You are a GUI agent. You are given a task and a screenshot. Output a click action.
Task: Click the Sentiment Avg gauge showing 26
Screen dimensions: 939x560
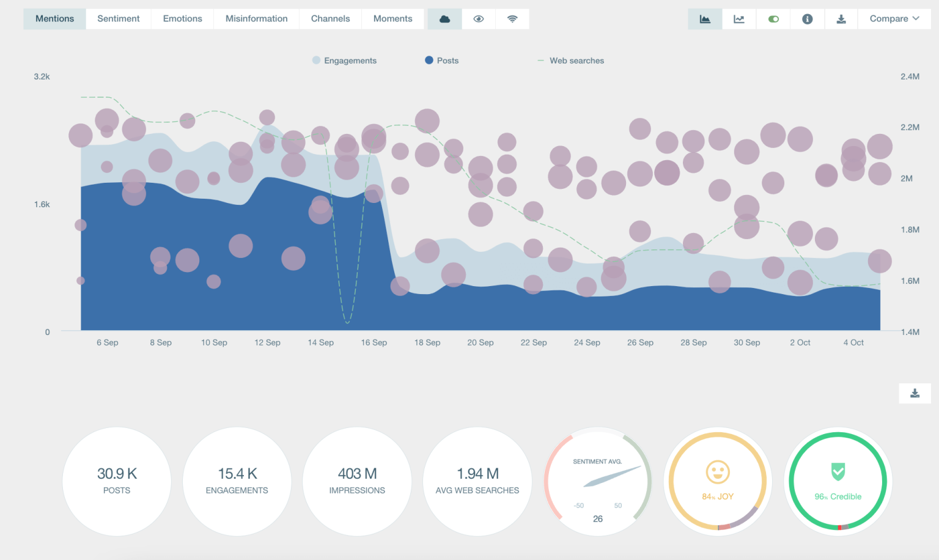(597, 482)
